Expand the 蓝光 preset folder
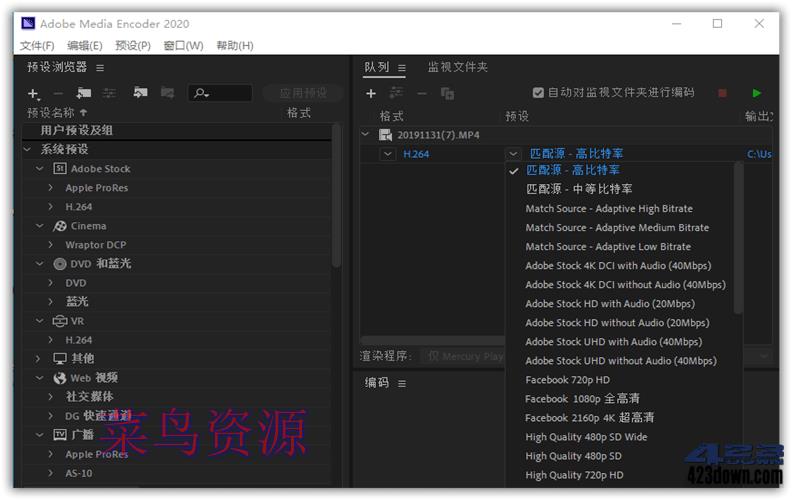This screenshot has width=792, height=500. (x=51, y=302)
